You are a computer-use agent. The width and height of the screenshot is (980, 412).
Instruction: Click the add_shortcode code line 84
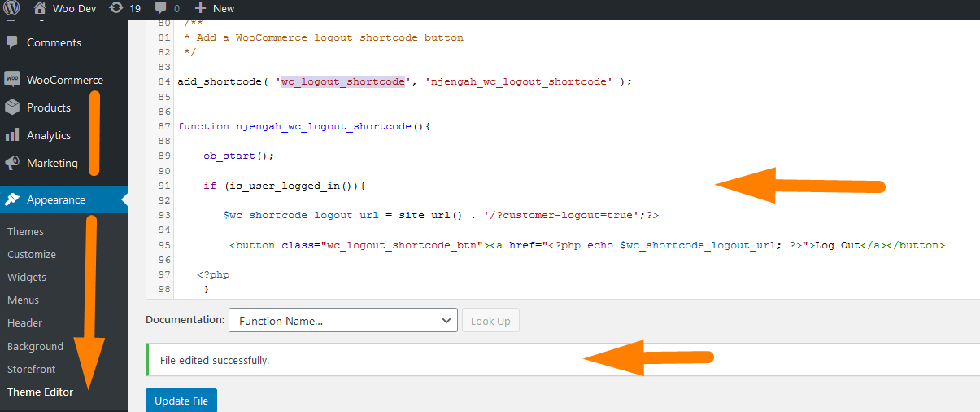coord(404,81)
